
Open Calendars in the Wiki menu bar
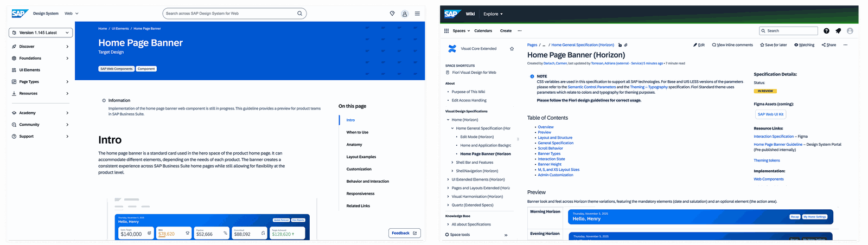coord(483,31)
